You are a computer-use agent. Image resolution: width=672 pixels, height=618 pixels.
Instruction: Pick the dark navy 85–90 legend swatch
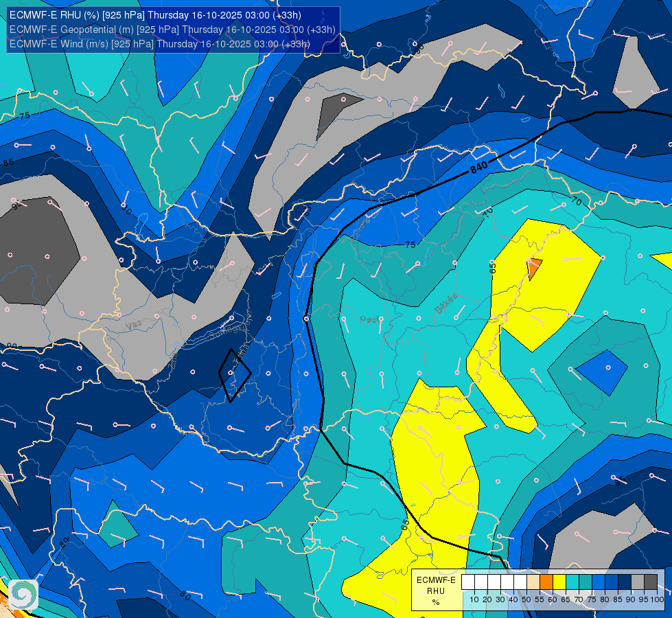625,582
